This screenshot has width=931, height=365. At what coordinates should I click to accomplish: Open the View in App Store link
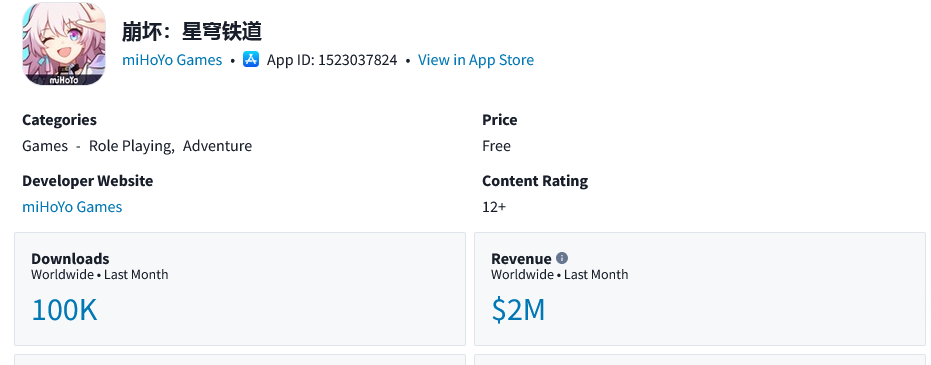[476, 60]
